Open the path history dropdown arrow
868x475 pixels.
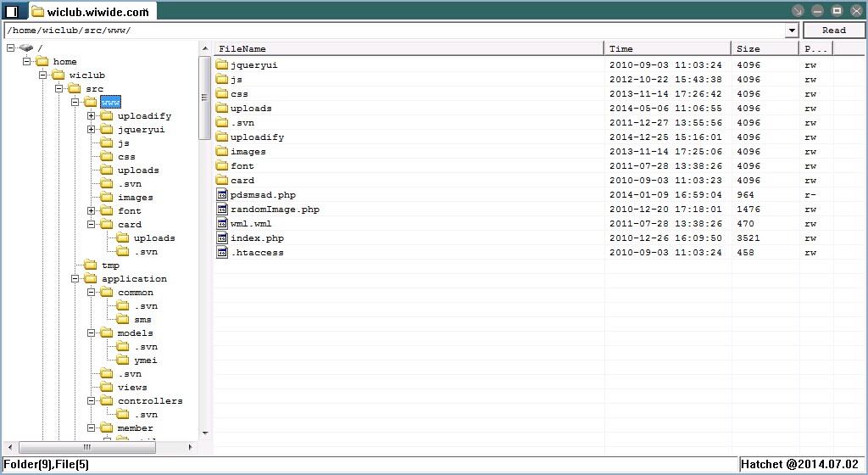point(792,31)
